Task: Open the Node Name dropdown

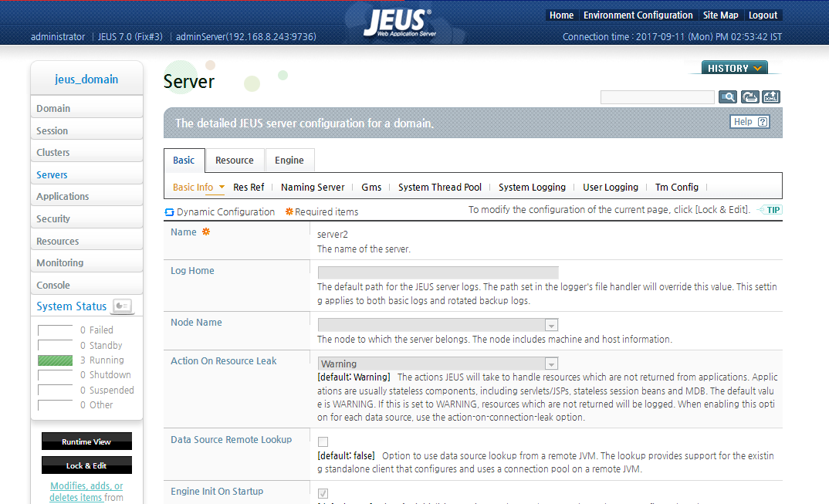Action: click(551, 325)
